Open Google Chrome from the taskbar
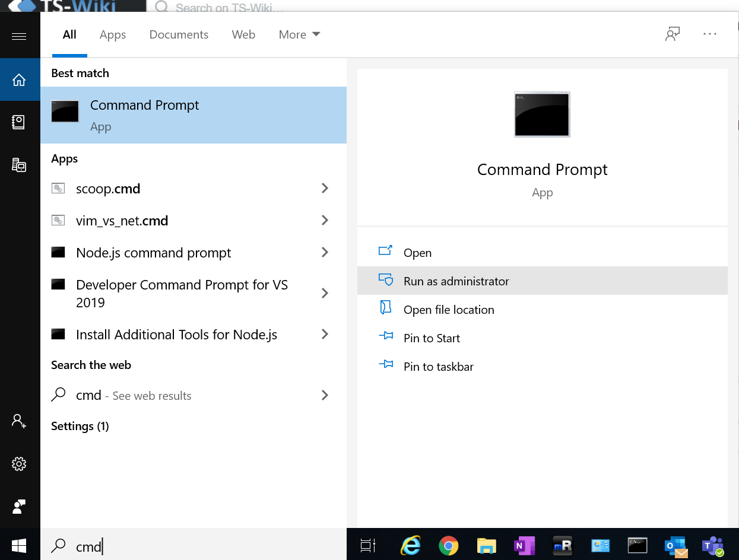This screenshot has width=739, height=560. pyautogui.click(x=448, y=545)
